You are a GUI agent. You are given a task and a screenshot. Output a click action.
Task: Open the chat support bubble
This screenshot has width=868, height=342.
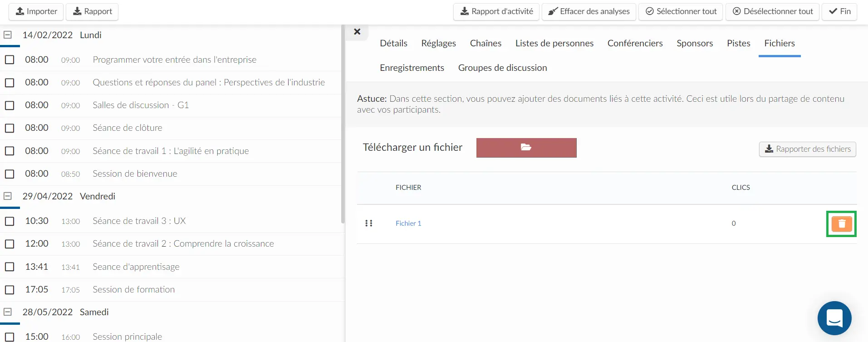[834, 318]
